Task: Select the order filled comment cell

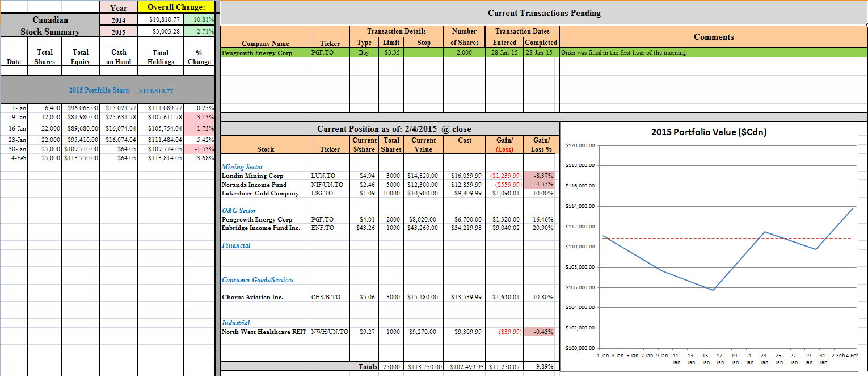Action: tap(714, 53)
